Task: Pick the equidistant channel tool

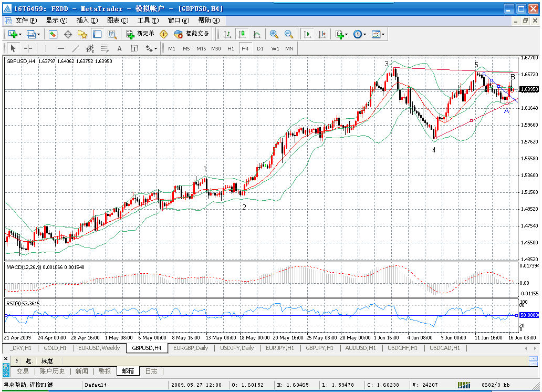Action: pyautogui.click(x=90, y=48)
